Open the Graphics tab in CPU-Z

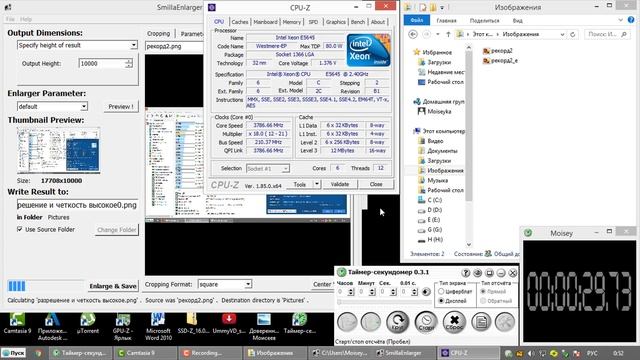click(336, 22)
